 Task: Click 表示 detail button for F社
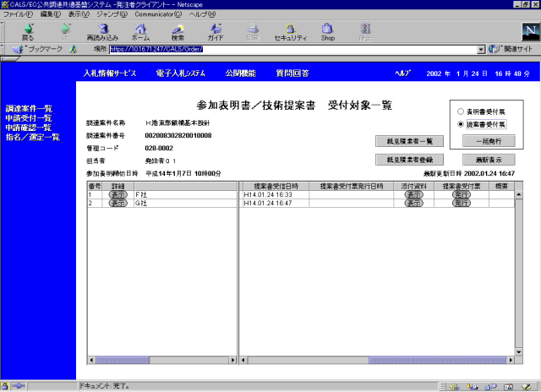(x=117, y=193)
